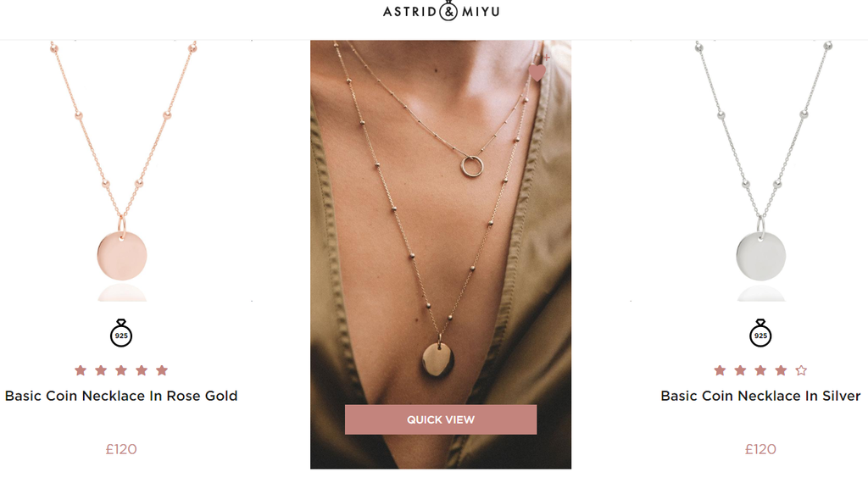The width and height of the screenshot is (868, 483).
Task: Click the ring emblem in the logo
Action: pyautogui.click(x=448, y=10)
